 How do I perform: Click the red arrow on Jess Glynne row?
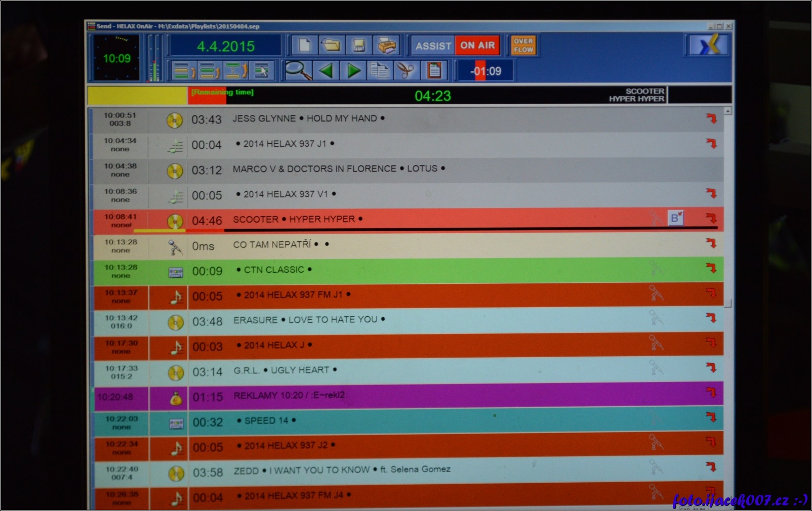(x=711, y=118)
